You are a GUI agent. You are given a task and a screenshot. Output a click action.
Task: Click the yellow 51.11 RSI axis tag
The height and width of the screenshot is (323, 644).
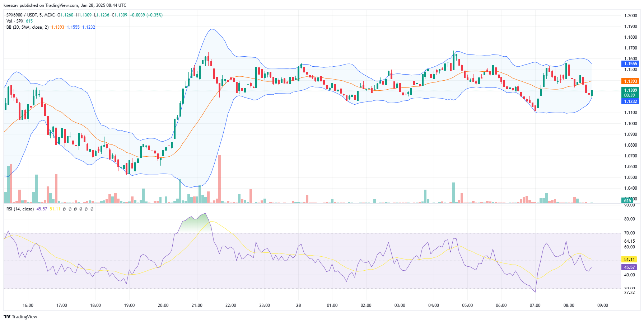[x=629, y=260]
